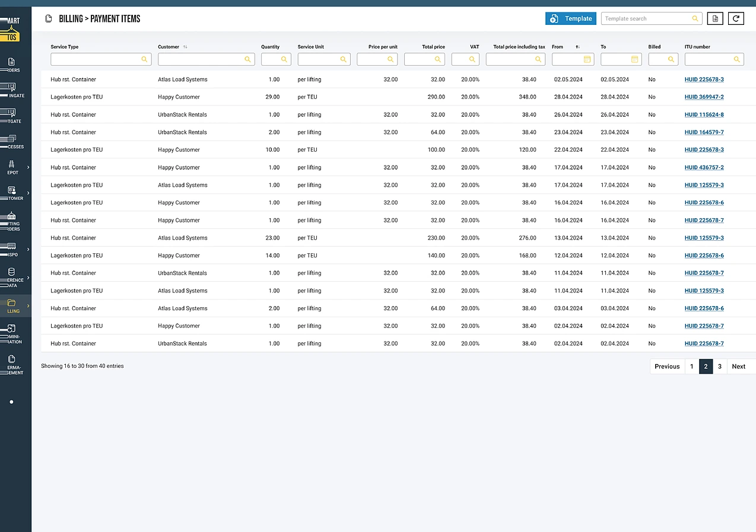Click the search icon in Billed filter
The width and height of the screenshot is (756, 532).
coord(671,59)
